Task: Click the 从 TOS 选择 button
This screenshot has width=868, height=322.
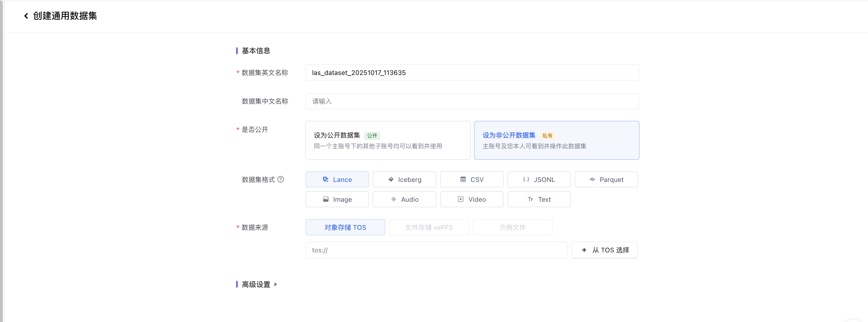Action: [605, 250]
